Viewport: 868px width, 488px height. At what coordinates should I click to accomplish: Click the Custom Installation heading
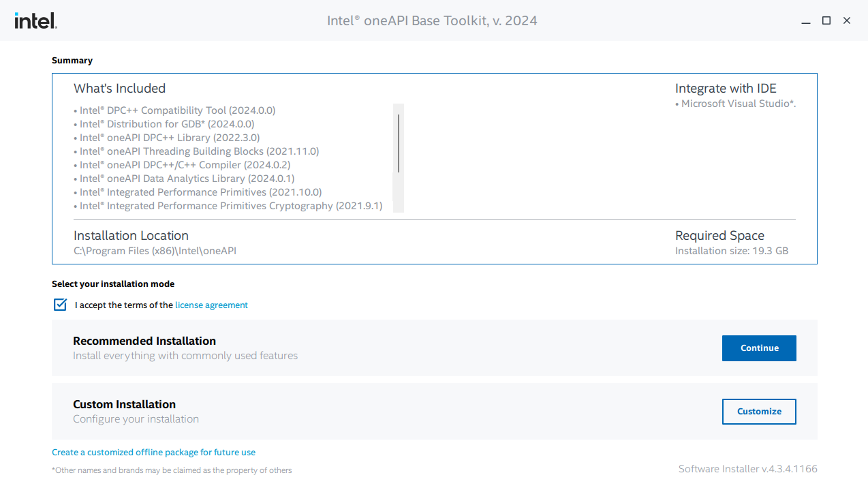(124, 404)
